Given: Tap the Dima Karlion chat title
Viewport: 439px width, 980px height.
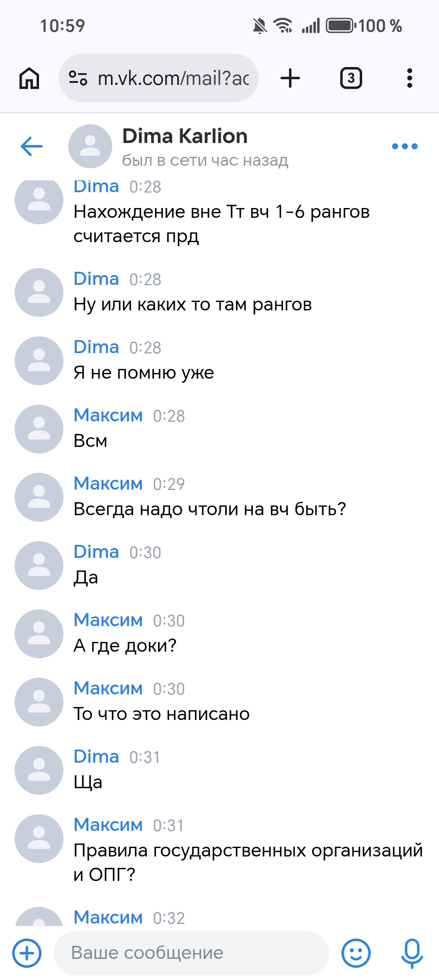Looking at the screenshot, I should click(185, 136).
